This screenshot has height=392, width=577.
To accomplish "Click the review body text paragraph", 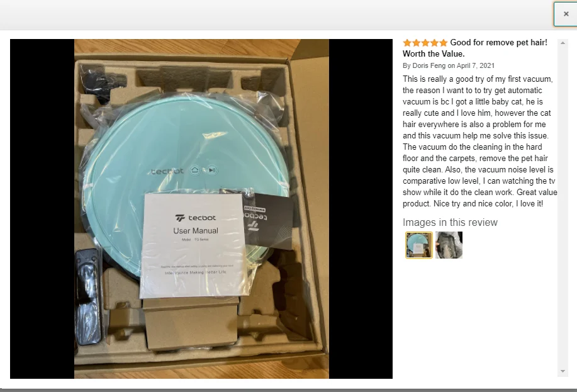I will click(480, 142).
